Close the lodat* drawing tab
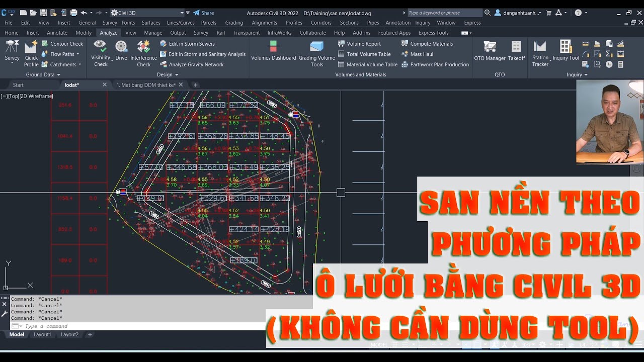 point(105,85)
